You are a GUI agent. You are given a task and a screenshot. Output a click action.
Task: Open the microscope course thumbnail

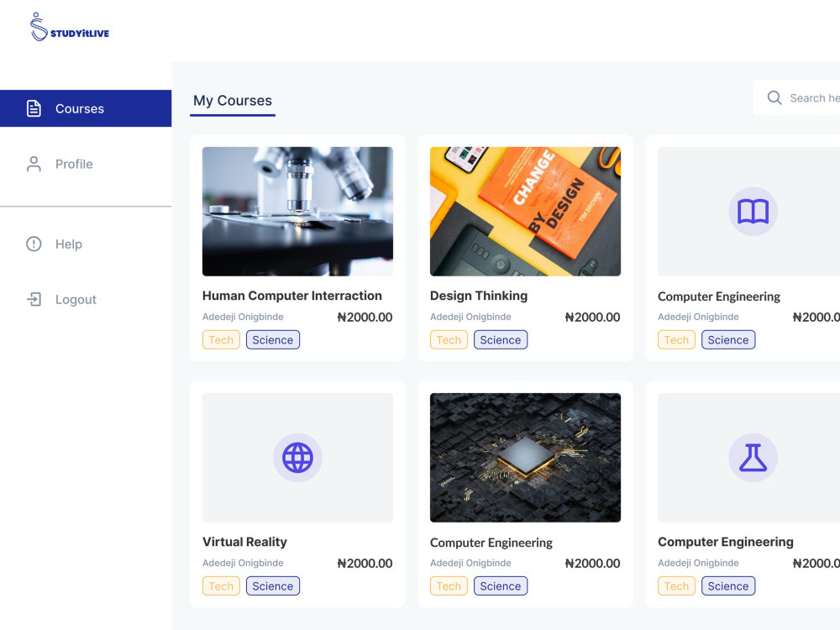[297, 212]
